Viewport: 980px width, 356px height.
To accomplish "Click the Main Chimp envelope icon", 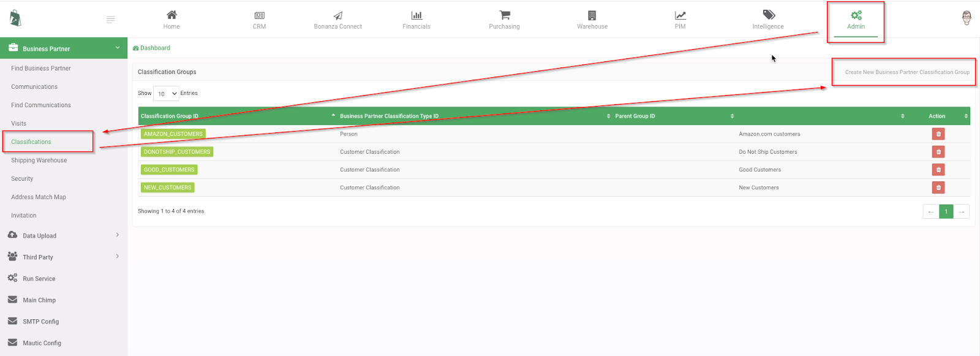I will pyautogui.click(x=12, y=300).
